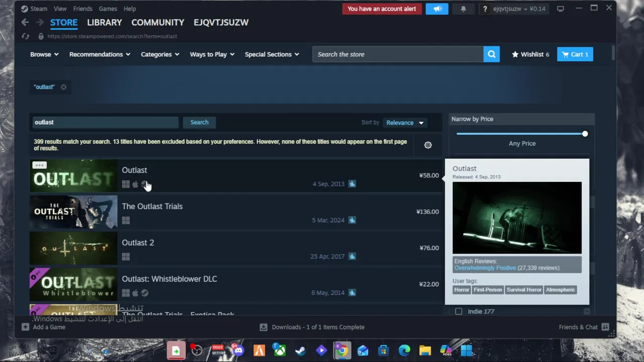The height and width of the screenshot is (362, 644).
Task: Click wishlist icon on Outlast 2 row
Action: click(352, 256)
